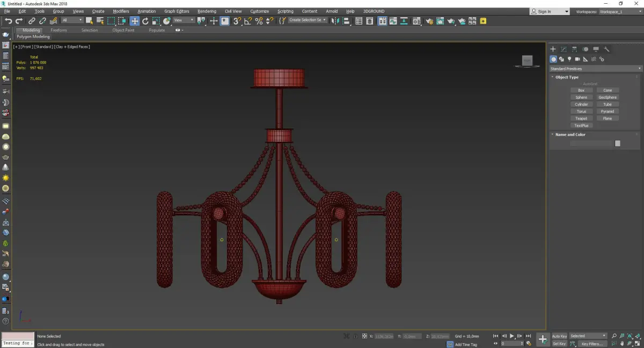Viewport: 644px width, 348px height.
Task: Click the TextPlus primitive button
Action: [x=581, y=125]
